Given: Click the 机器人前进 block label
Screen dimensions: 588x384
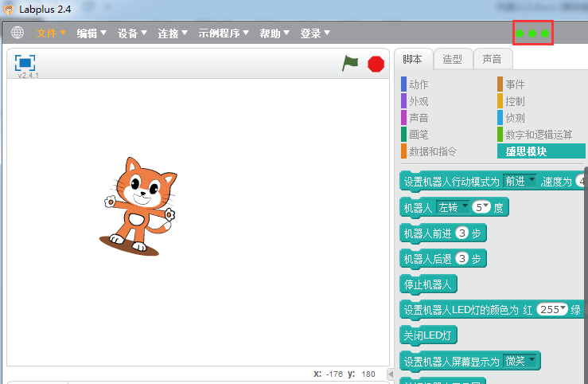Looking at the screenshot, I should (427, 233).
